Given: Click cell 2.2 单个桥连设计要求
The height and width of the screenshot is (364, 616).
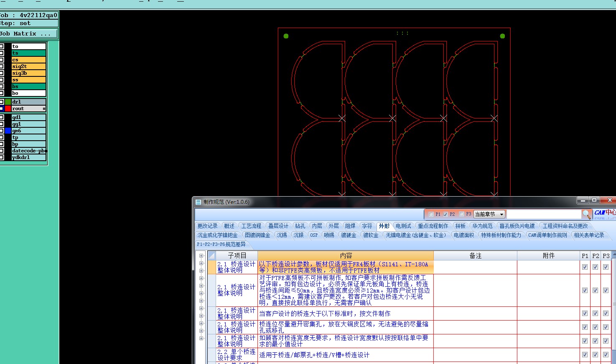Looking at the screenshot, I should 237,355.
